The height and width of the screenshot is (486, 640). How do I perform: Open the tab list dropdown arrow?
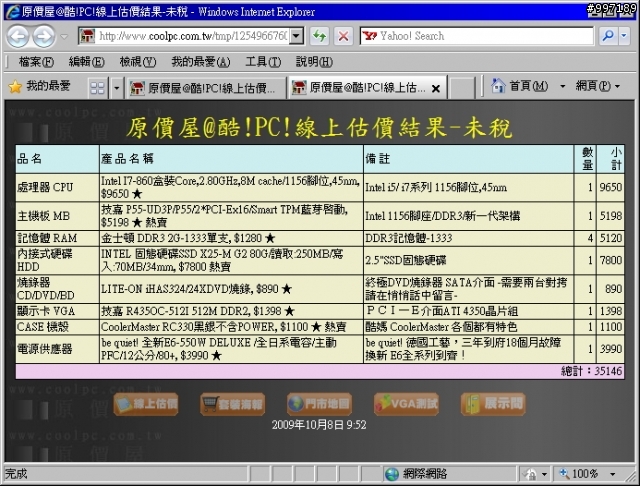116,88
